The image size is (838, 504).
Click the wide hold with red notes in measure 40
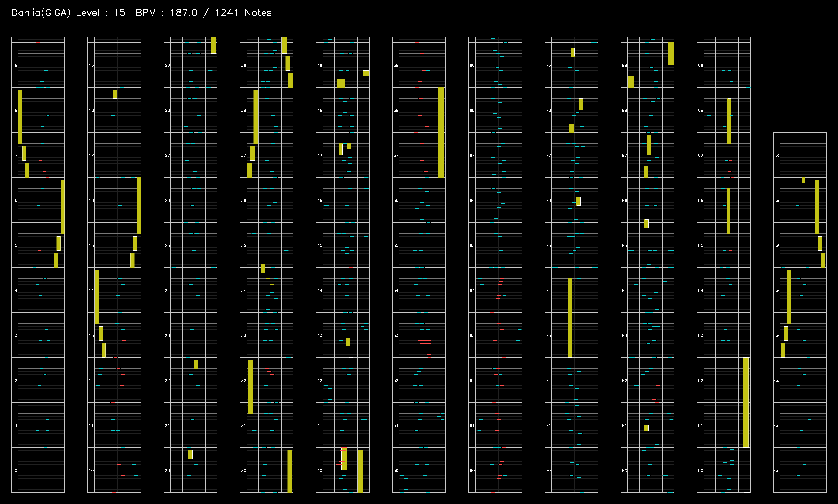pyautogui.click(x=344, y=459)
